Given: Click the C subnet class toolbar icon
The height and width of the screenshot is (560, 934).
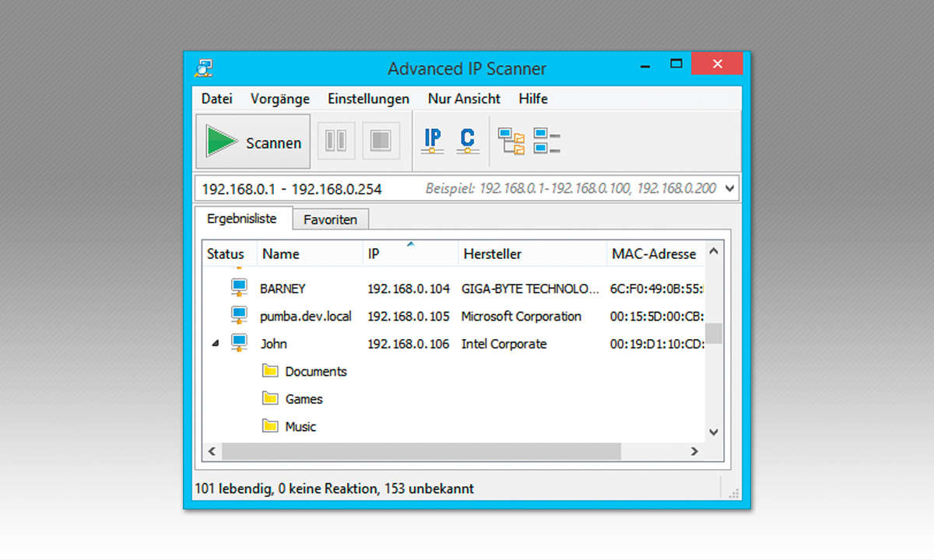Looking at the screenshot, I should point(467,141).
